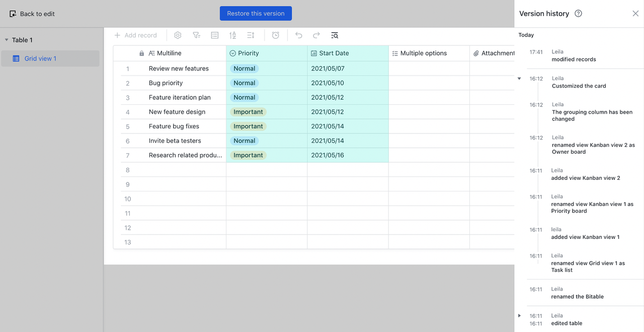
Task: Click the alarm clock reminder icon
Action: pyautogui.click(x=276, y=35)
